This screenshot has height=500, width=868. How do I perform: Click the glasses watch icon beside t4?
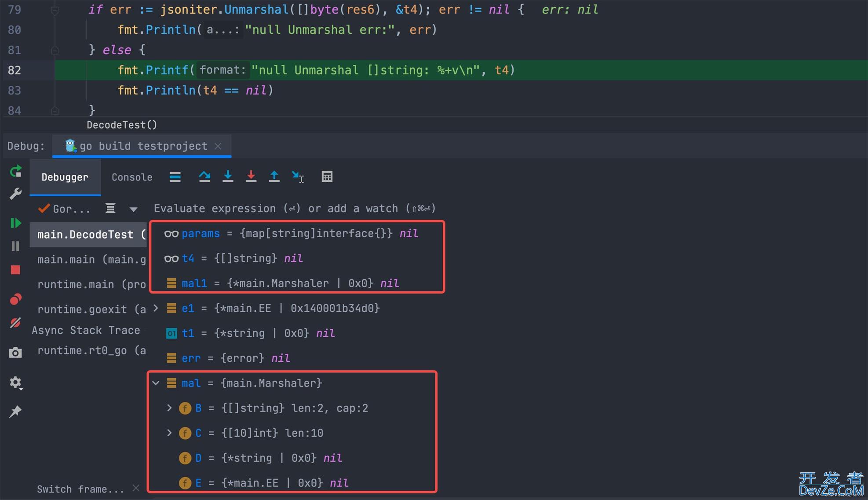(171, 259)
